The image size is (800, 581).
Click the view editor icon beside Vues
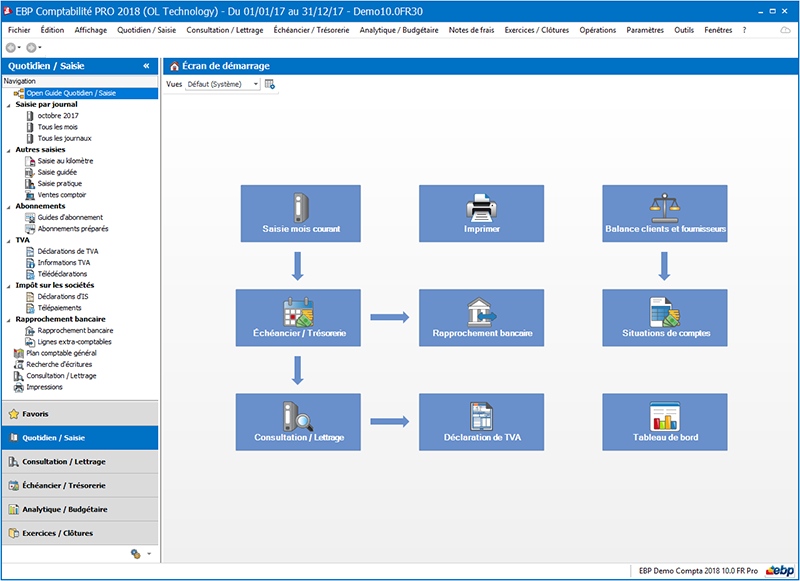270,84
